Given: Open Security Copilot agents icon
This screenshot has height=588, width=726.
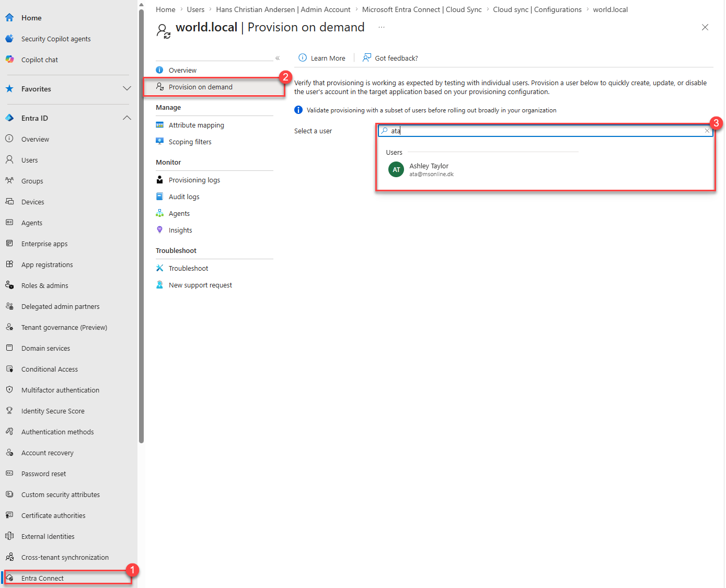Looking at the screenshot, I should (x=9, y=39).
